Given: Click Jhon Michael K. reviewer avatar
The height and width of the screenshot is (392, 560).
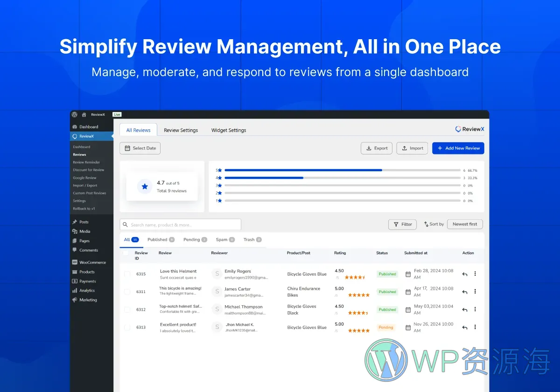Looking at the screenshot, I should click(x=217, y=327).
